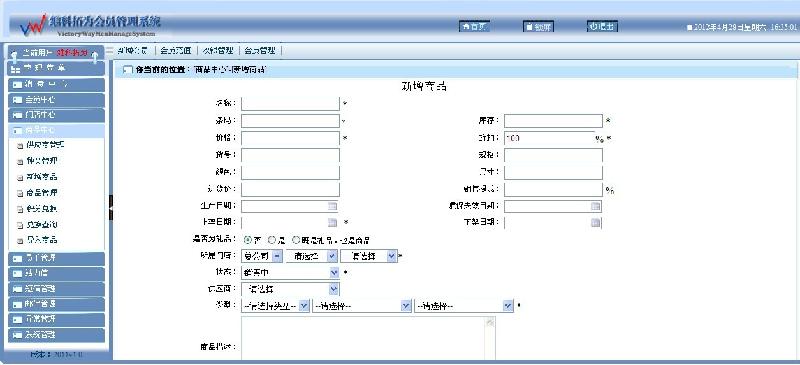Click the folder icon of 邮件管理 menu

(17, 304)
